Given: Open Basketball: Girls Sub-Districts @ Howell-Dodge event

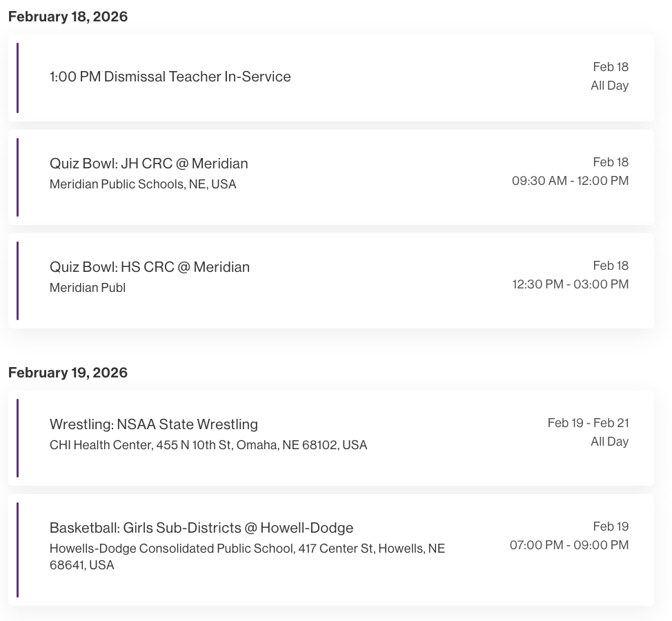Looking at the screenshot, I should click(201, 528).
